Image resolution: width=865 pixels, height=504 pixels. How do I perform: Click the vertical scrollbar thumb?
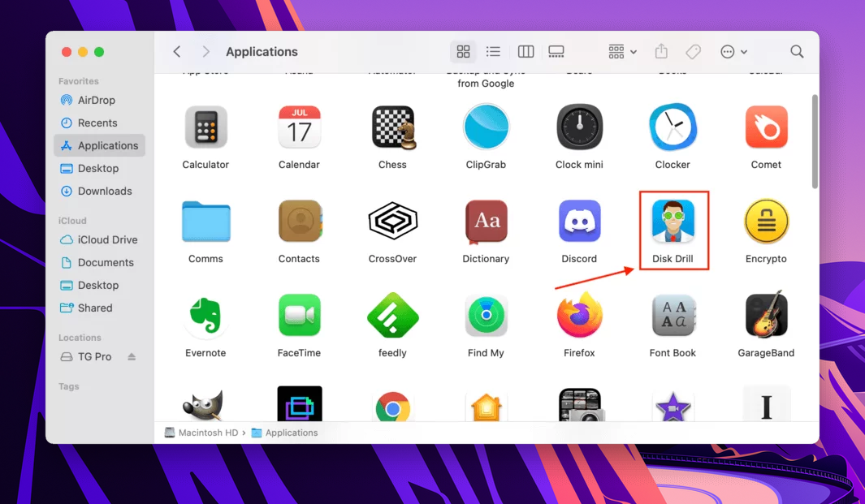(815, 142)
